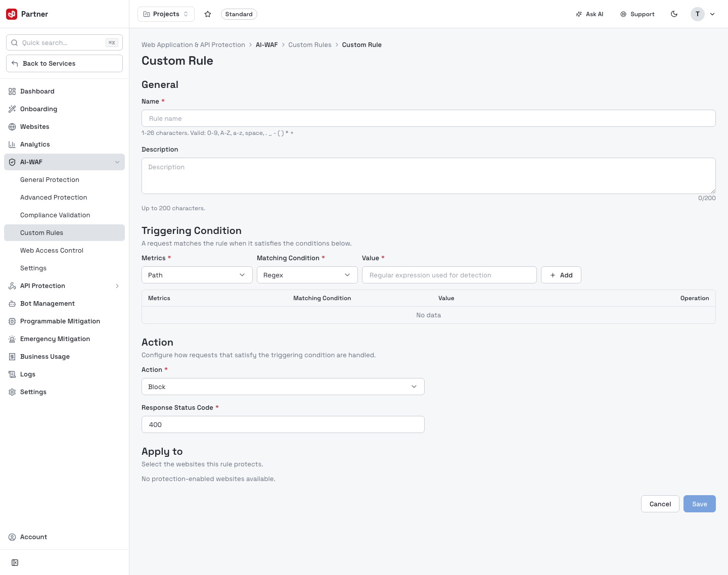728x575 pixels.
Task: Select General Protection menu item
Action: (x=64, y=180)
